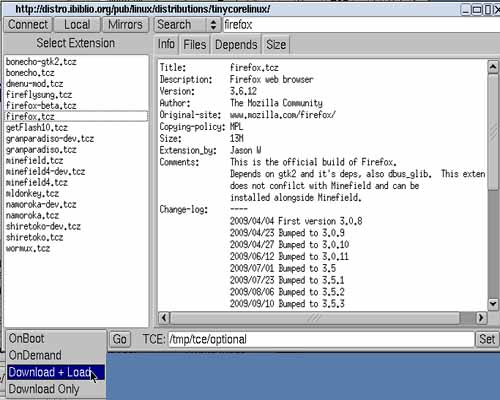Click the vertical scrollbar thumb
Screen dimensions: 500x400
coord(493,132)
